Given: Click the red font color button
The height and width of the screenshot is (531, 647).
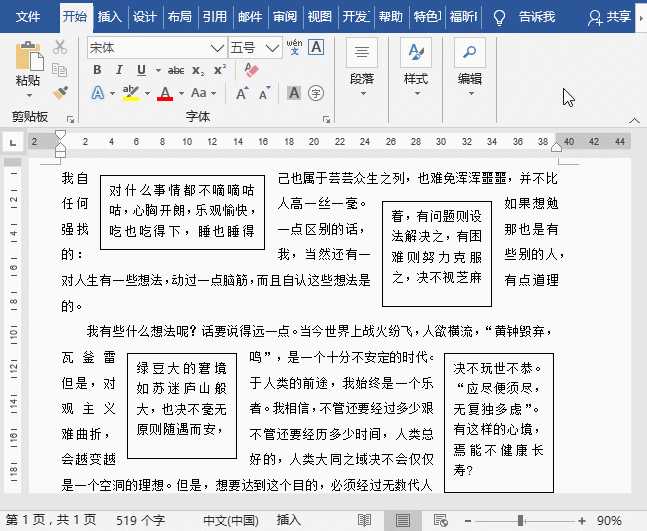Looking at the screenshot, I should point(164,93).
